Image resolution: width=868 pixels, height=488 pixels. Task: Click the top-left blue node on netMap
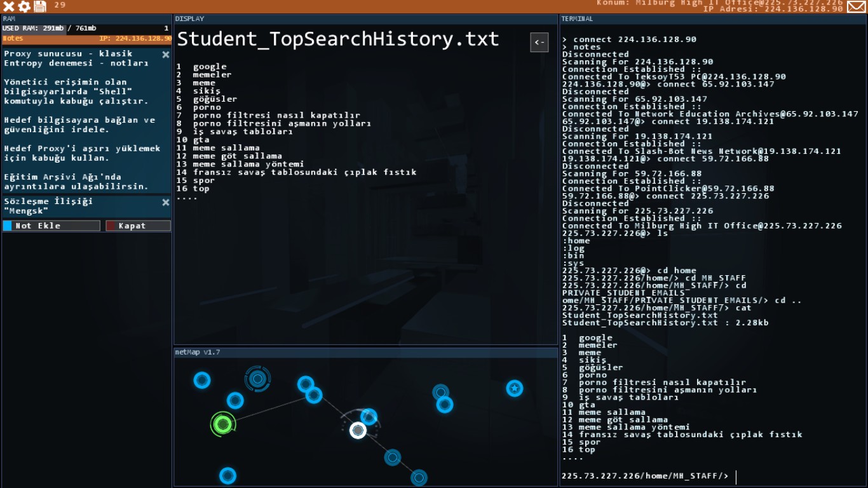(202, 380)
